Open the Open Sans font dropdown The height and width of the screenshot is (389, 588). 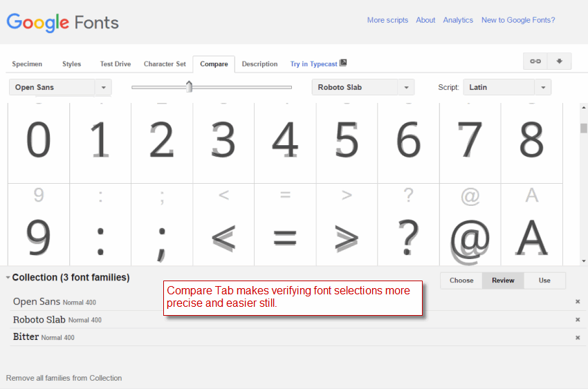click(60, 87)
